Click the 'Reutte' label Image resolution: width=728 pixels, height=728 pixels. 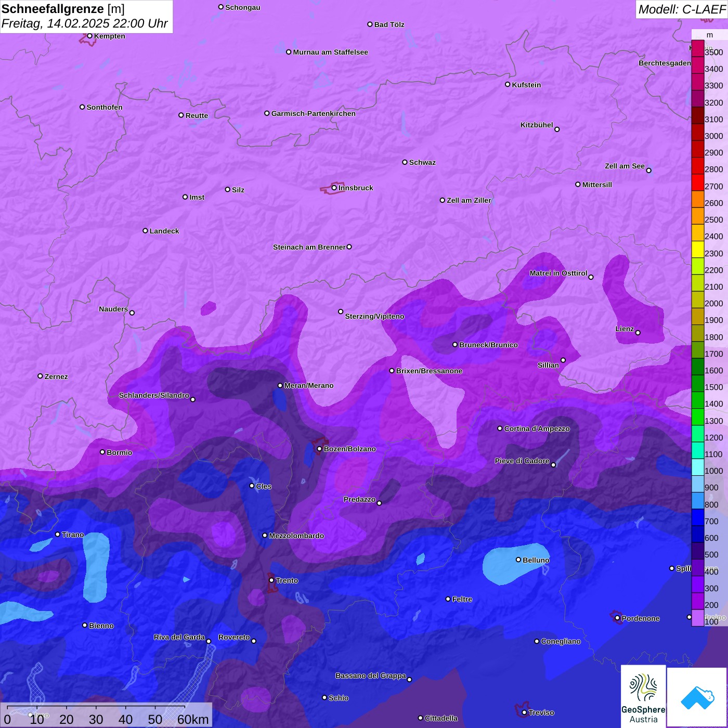click(197, 115)
